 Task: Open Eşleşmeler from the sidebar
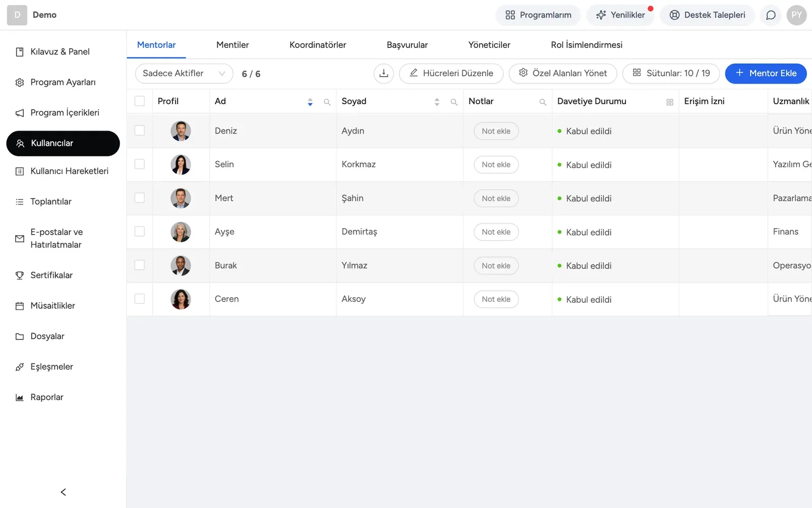pos(63,367)
